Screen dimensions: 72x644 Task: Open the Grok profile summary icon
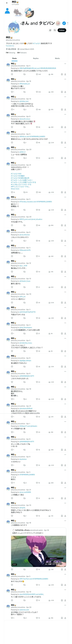[50, 30]
